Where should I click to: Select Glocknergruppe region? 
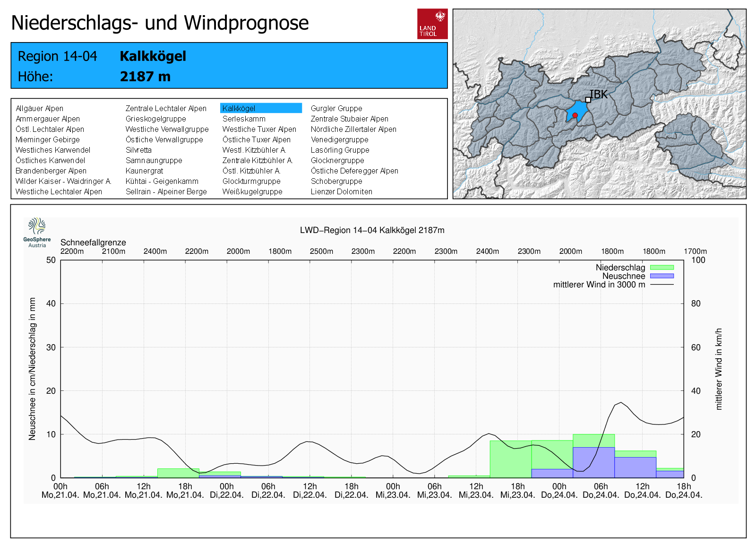pyautogui.click(x=337, y=160)
